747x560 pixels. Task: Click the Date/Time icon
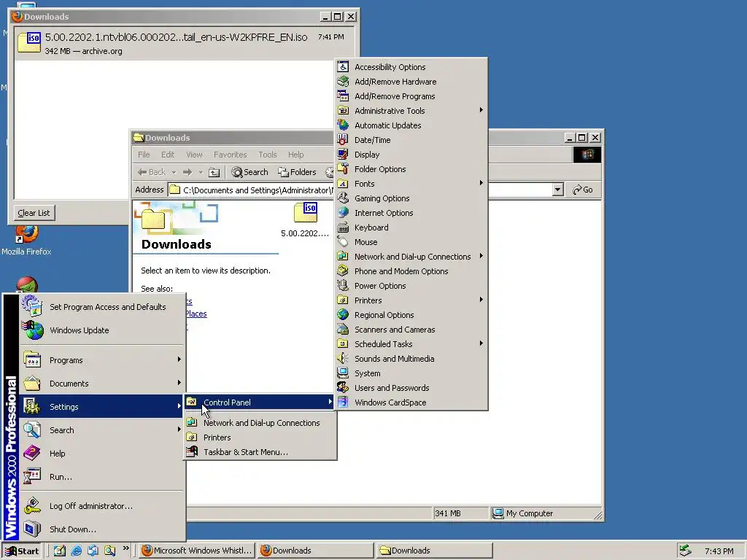(x=343, y=139)
